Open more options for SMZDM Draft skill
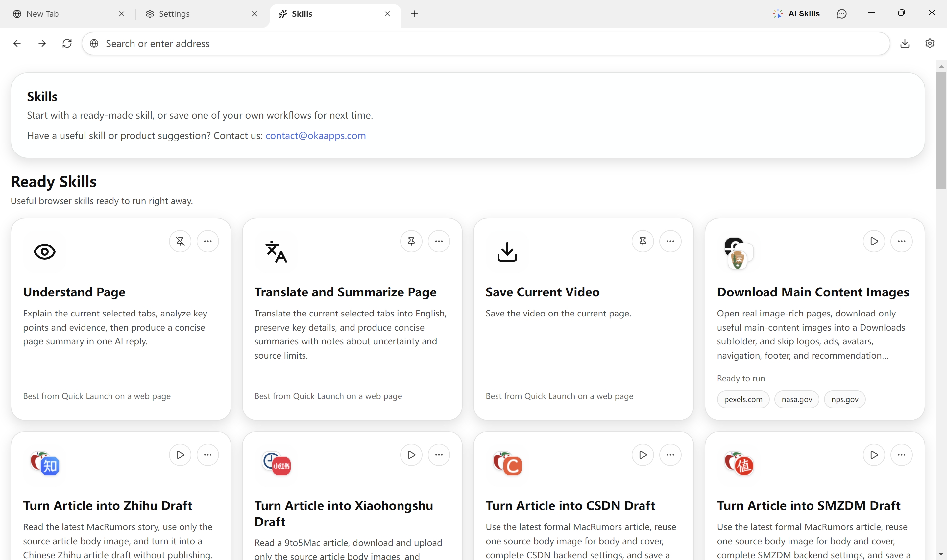This screenshot has height=560, width=947. tap(901, 455)
